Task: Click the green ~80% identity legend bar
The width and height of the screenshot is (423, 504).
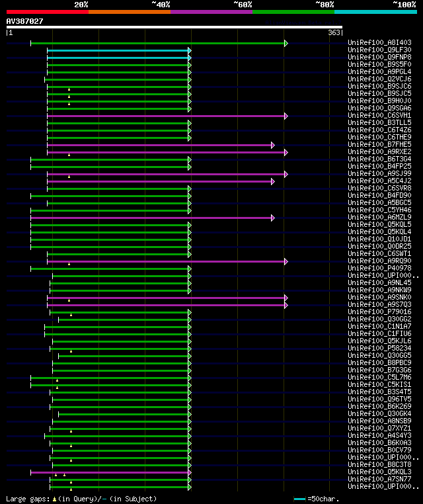Action: pos(293,12)
